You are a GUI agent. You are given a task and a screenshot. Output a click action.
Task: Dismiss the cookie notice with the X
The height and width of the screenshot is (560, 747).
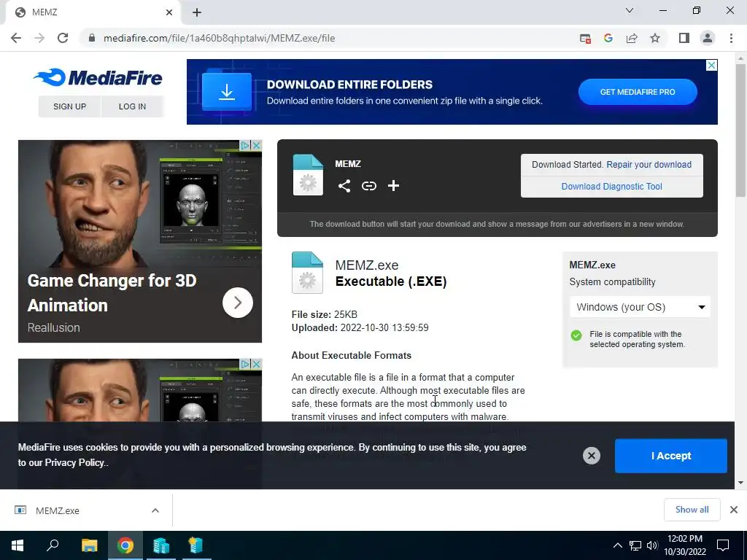click(591, 456)
